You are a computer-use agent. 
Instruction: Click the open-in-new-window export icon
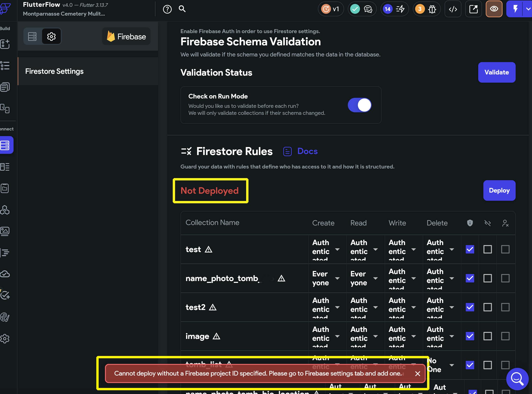click(473, 9)
